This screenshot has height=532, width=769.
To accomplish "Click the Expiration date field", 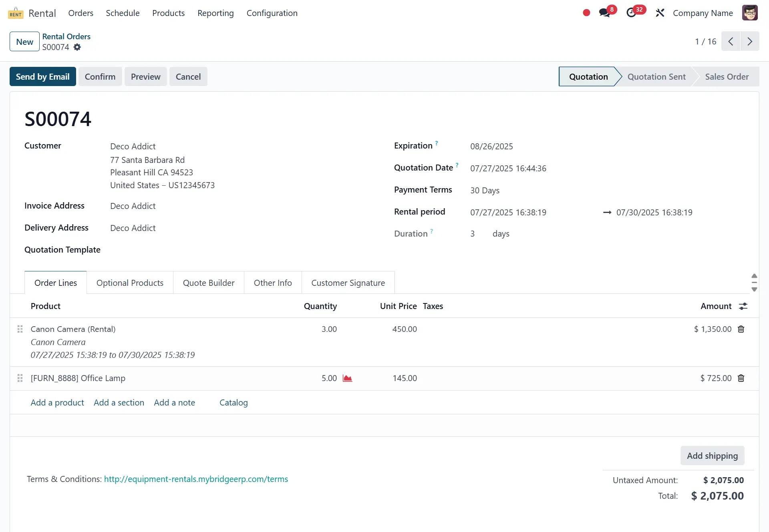I will [x=491, y=147].
